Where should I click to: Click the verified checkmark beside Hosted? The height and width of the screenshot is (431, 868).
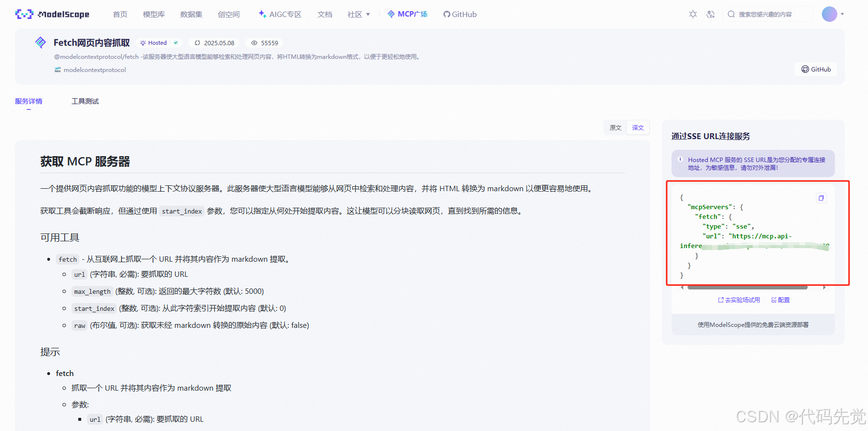(176, 43)
